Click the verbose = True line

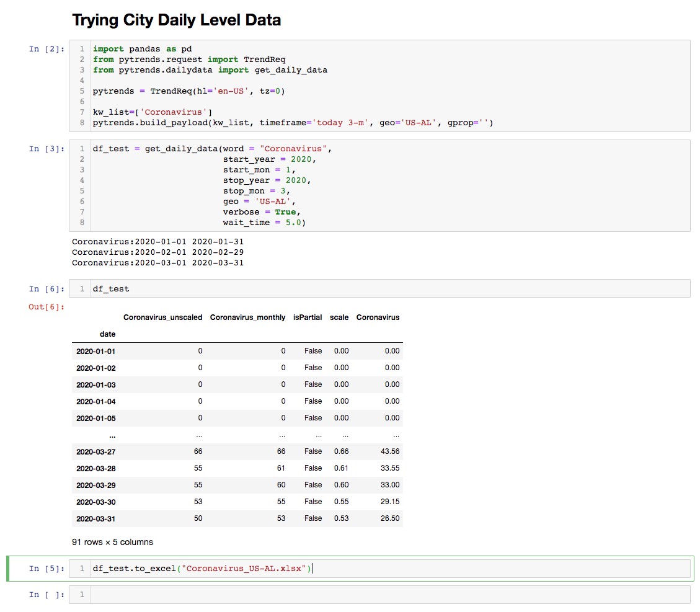point(262,212)
